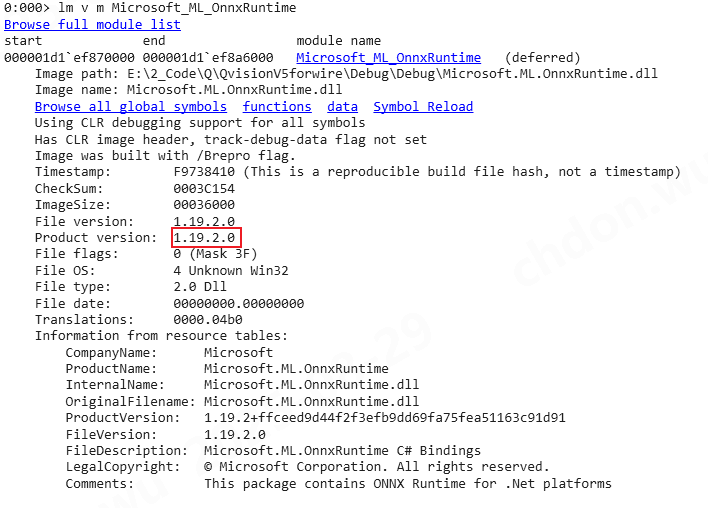Screen dimensions: 708x508
Task: Click the Microsoft_ML_OnnxRuntime module name link
Action: pos(388,58)
